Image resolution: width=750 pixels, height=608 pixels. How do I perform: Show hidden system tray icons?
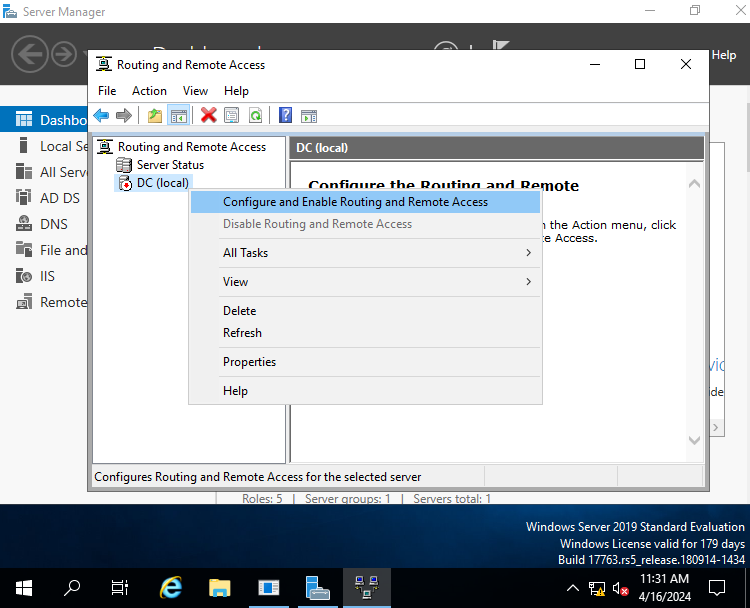(573, 588)
